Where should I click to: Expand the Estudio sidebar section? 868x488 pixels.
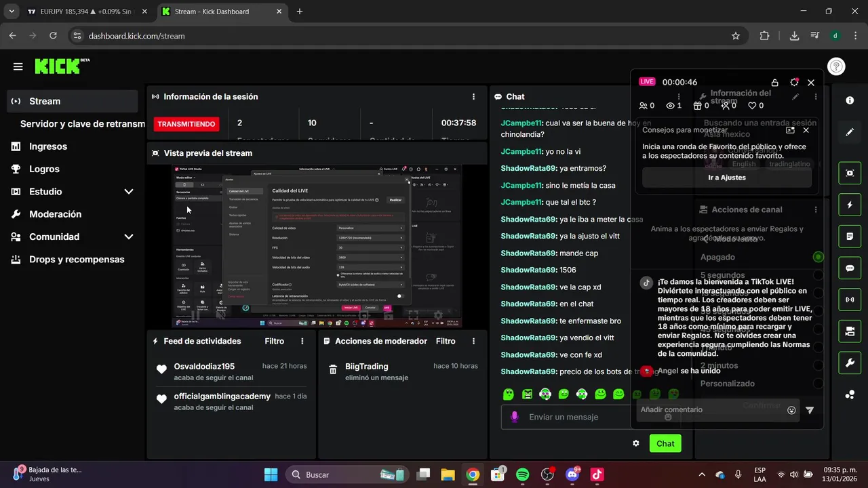click(x=129, y=192)
